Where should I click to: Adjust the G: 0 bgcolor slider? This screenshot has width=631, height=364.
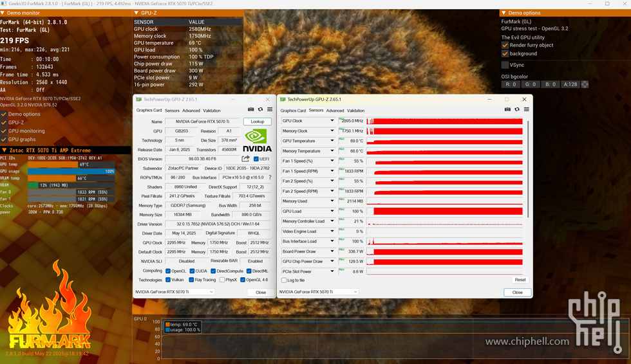(x=531, y=84)
